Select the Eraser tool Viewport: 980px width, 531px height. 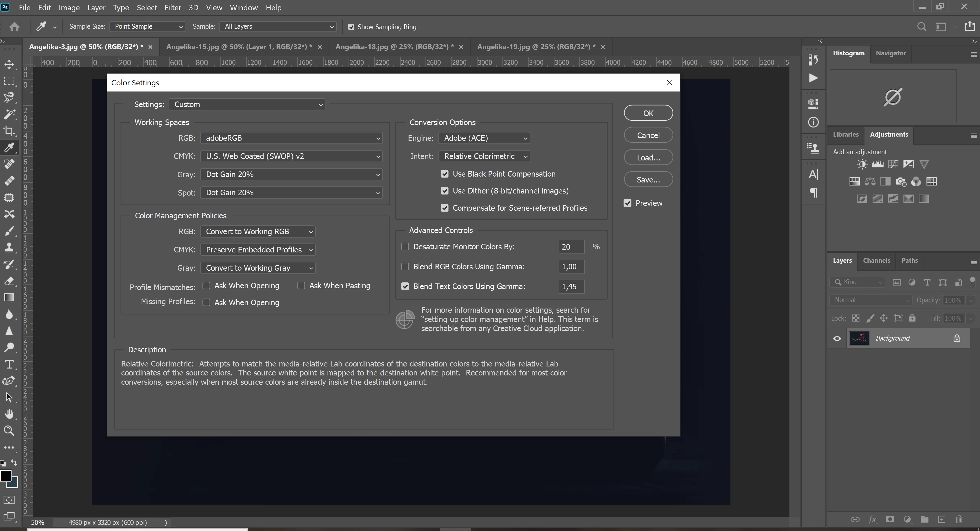9,281
